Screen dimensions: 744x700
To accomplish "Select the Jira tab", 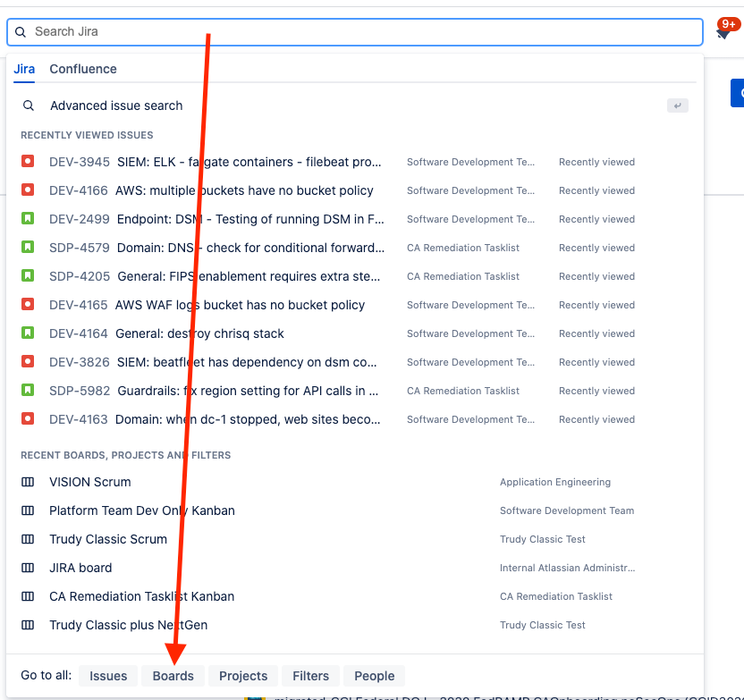I will pos(24,69).
